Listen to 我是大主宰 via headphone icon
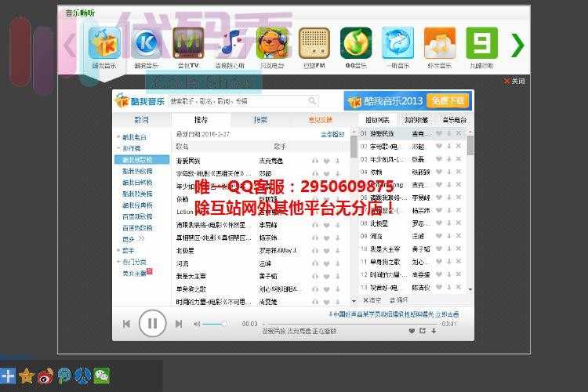The image size is (588, 392). [315, 276]
